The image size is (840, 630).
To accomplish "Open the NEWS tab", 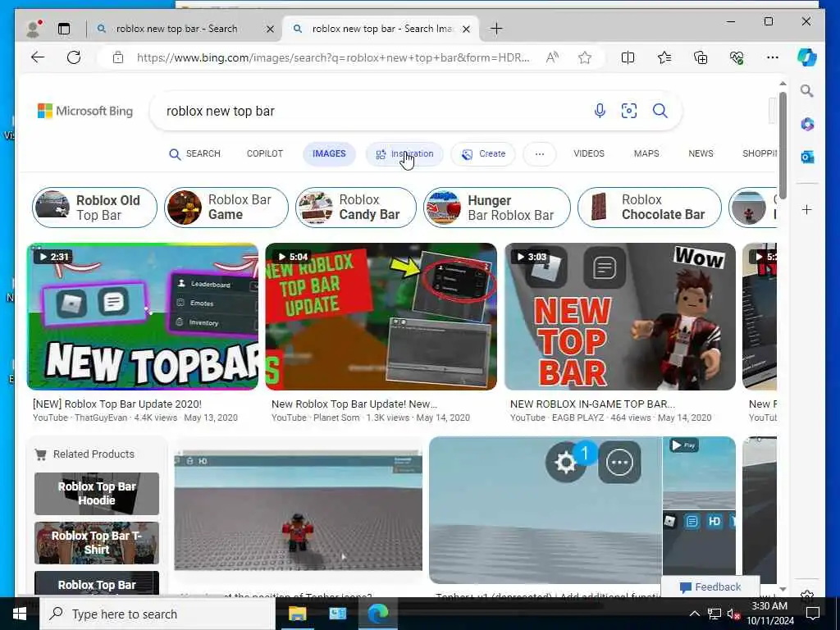I will tap(701, 153).
